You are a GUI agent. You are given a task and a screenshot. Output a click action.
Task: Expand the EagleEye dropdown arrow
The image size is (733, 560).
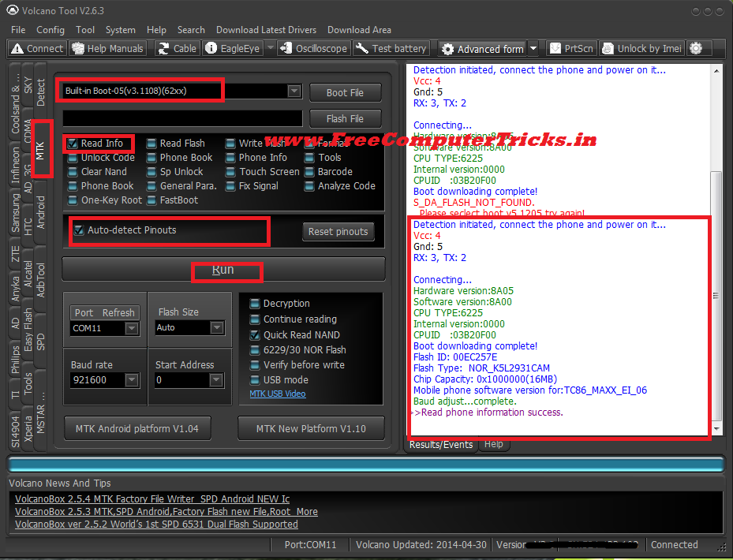point(270,48)
